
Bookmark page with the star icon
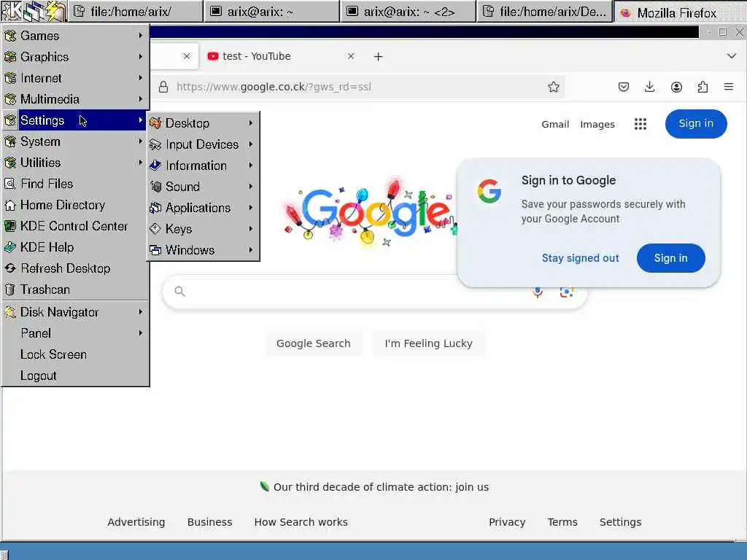coord(553,87)
